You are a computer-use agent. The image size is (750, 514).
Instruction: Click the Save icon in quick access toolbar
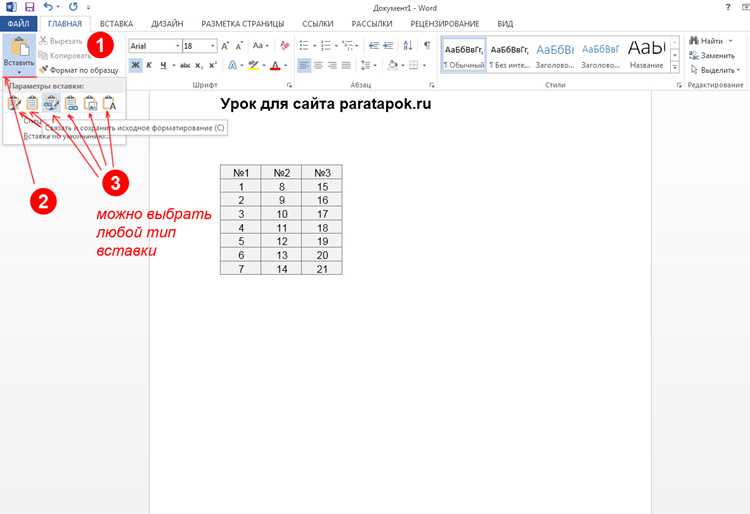[30, 7]
